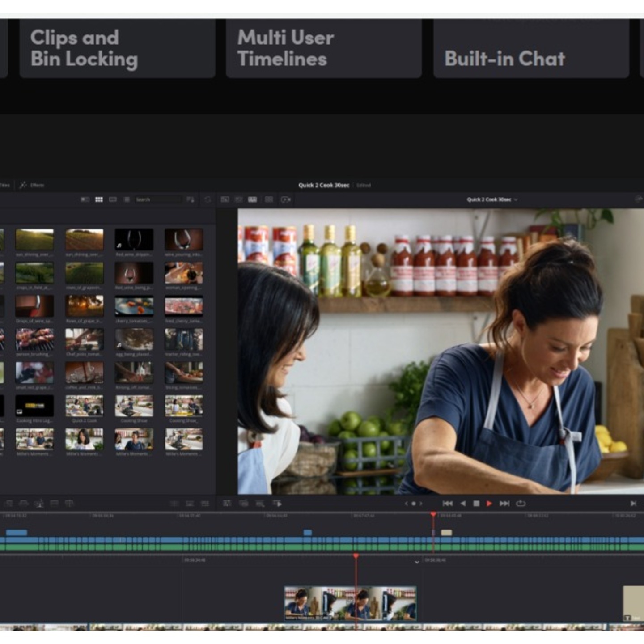Select the red wine glass thumbnail in top row
This screenshot has width=644, height=644.
point(134,240)
